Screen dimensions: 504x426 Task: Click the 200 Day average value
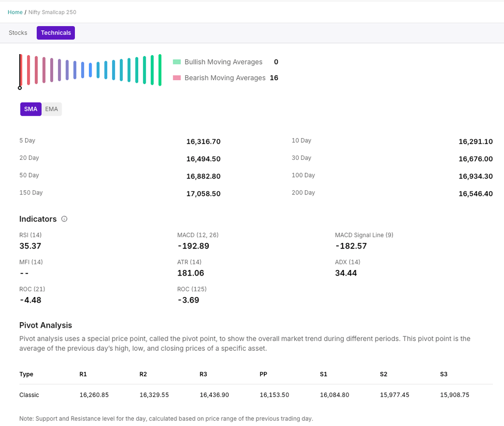(x=475, y=194)
